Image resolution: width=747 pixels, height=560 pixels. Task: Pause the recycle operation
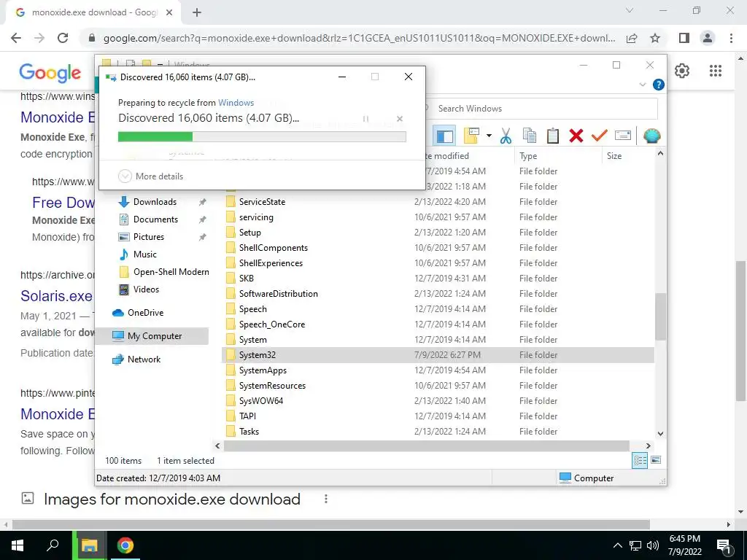366,119
